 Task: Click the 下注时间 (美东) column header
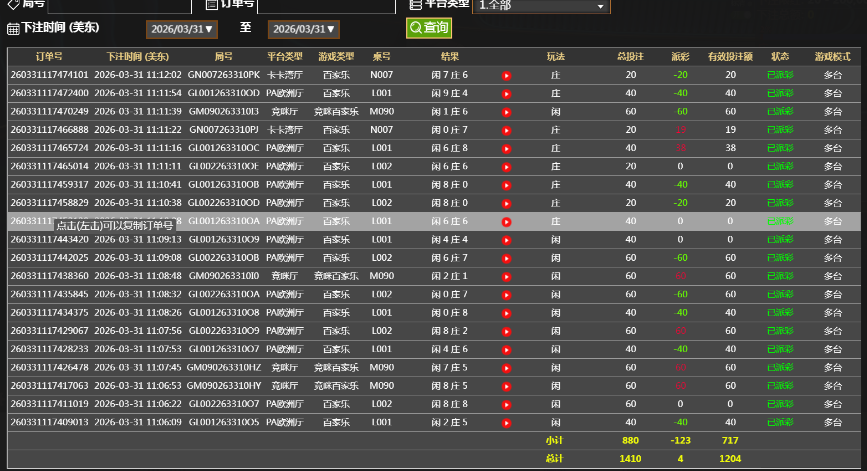pos(138,56)
